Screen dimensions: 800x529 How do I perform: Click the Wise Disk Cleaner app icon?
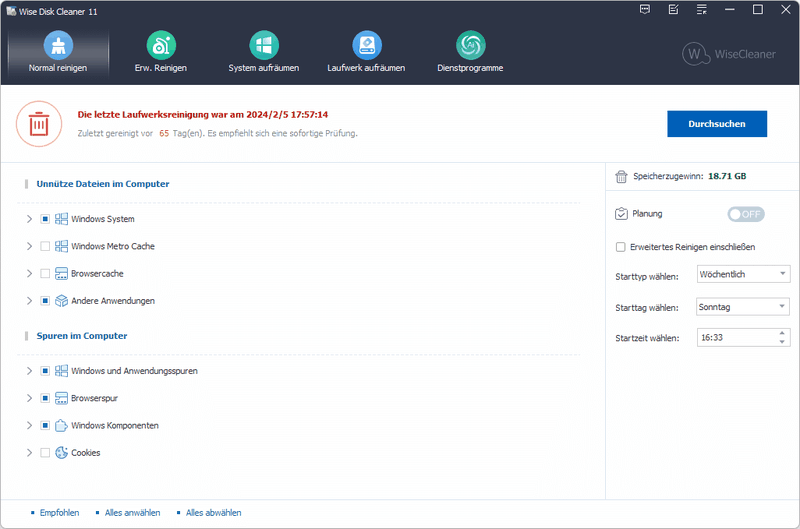click(11, 11)
